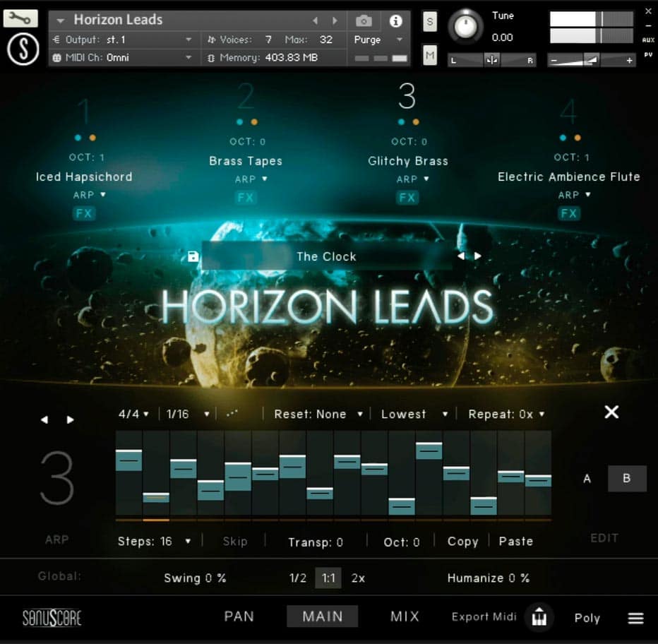Click the wrench settings icon
Image resolution: width=658 pixels, height=644 pixels.
(20, 18)
